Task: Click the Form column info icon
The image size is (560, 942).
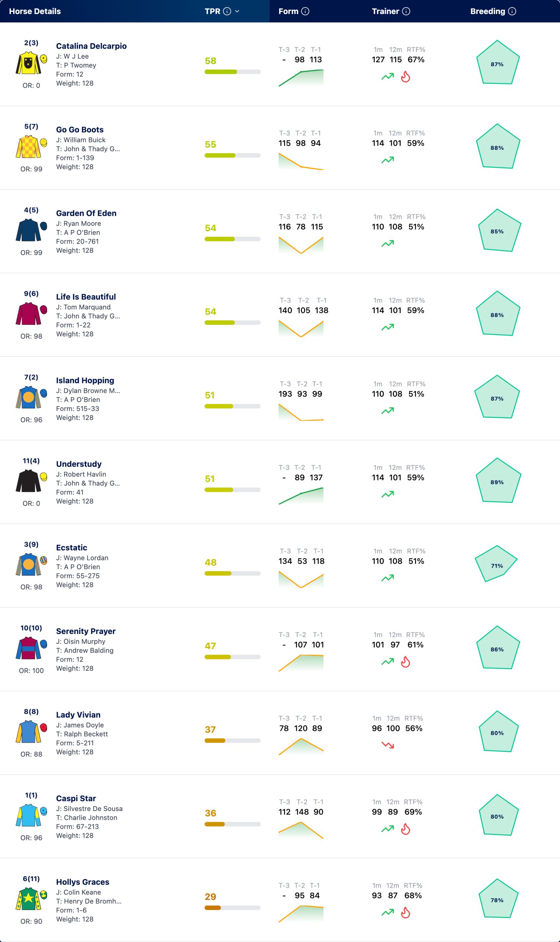Action: tap(305, 11)
